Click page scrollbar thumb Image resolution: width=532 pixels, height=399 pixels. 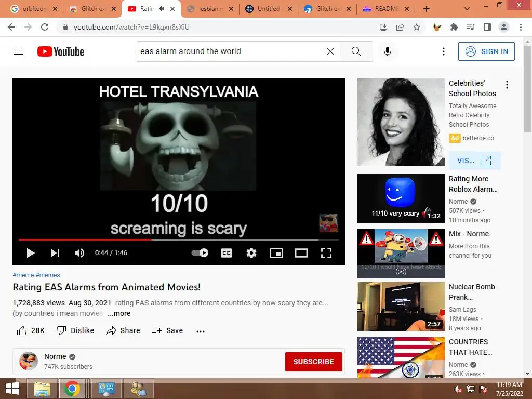(x=527, y=89)
